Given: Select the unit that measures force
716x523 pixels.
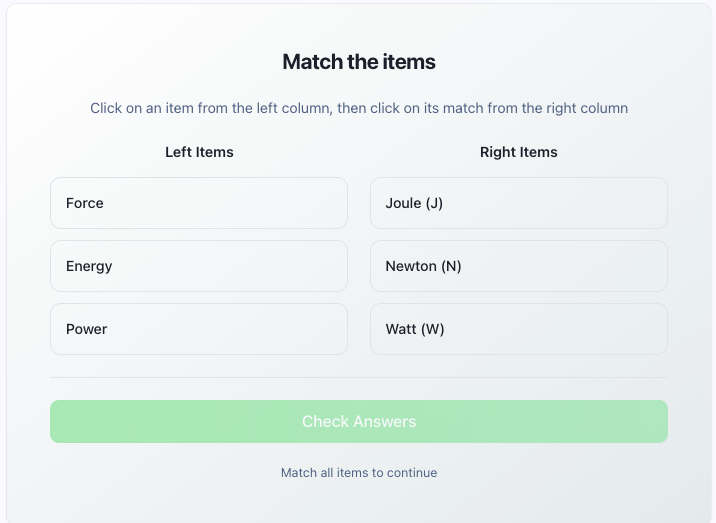Looking at the screenshot, I should coord(518,266).
